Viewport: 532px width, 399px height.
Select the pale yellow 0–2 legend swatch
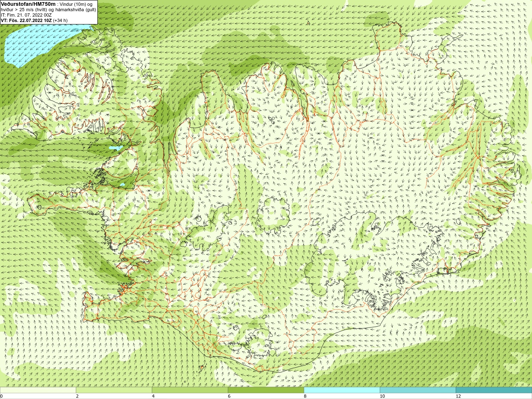(x=38, y=390)
